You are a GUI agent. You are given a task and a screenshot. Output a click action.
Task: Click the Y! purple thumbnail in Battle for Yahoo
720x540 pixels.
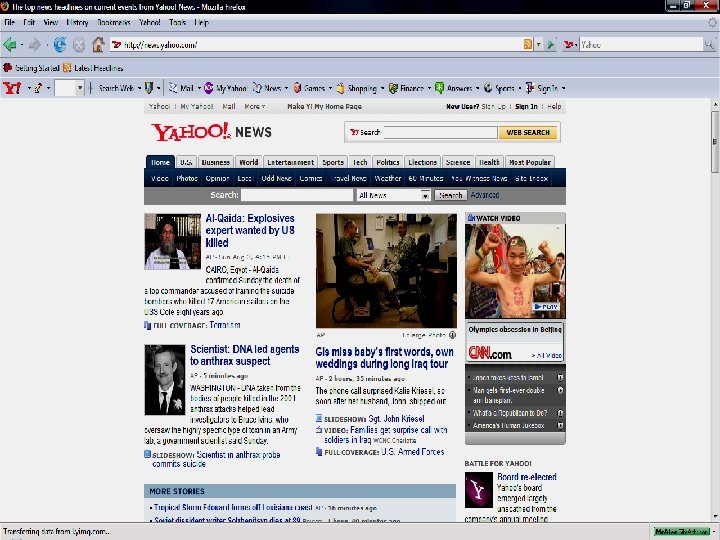pos(478,490)
